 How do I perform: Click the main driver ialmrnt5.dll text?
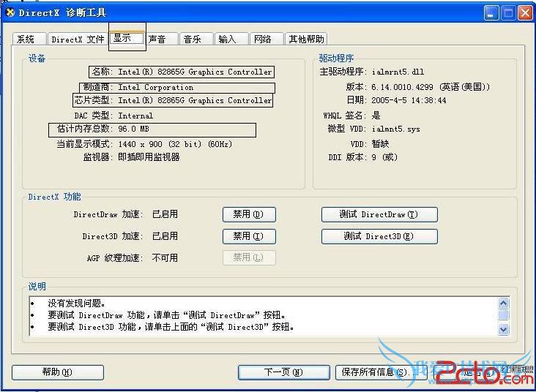coord(398,72)
